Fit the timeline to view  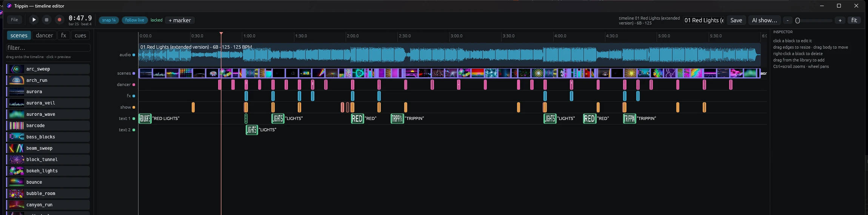854,20
